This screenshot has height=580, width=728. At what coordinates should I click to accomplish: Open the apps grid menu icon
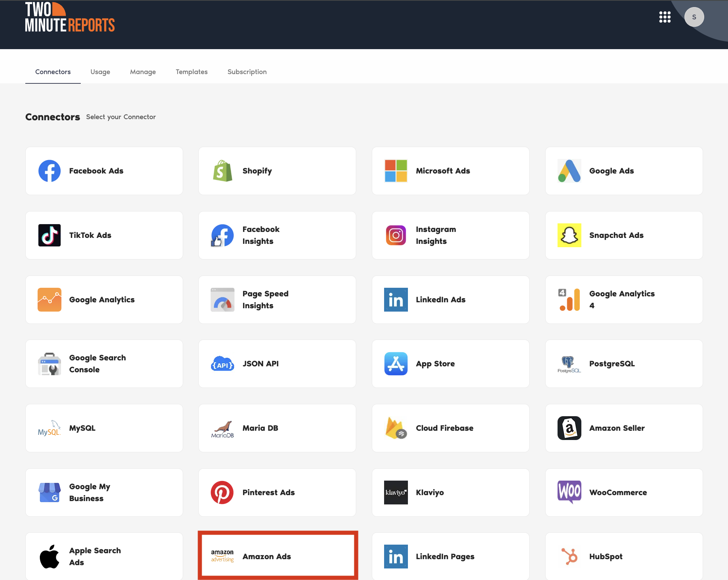coord(665,17)
